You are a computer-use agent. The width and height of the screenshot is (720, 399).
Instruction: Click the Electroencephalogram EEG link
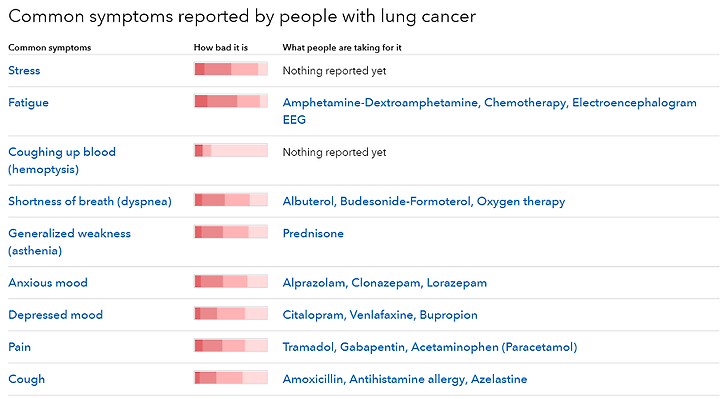tap(489, 111)
